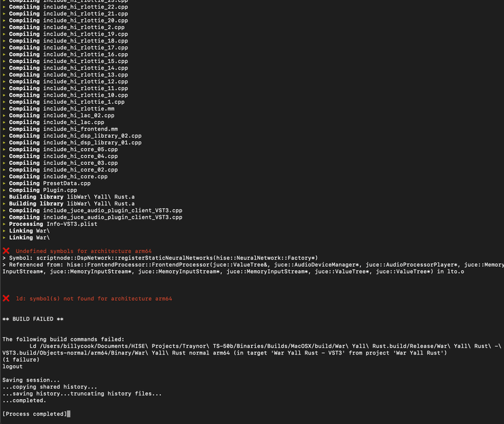Screen dimensions: 504x424
Task: Click the '...completed.' line
Action: click(24, 400)
